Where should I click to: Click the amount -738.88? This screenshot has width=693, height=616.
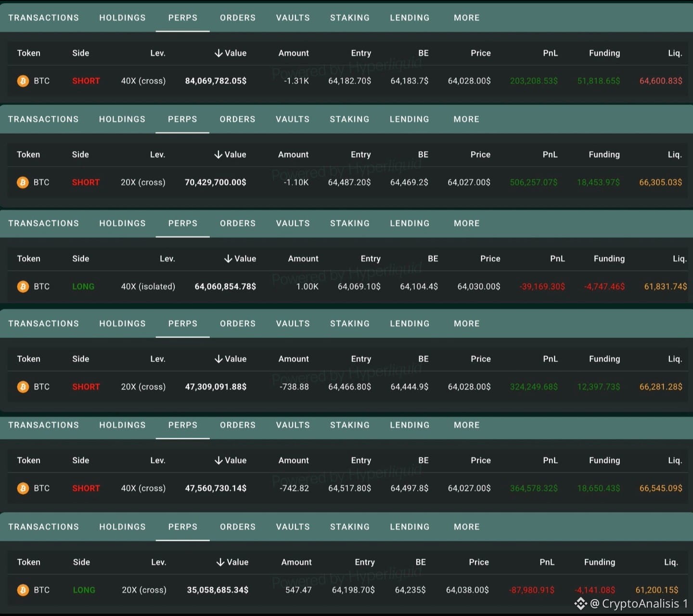tap(294, 387)
